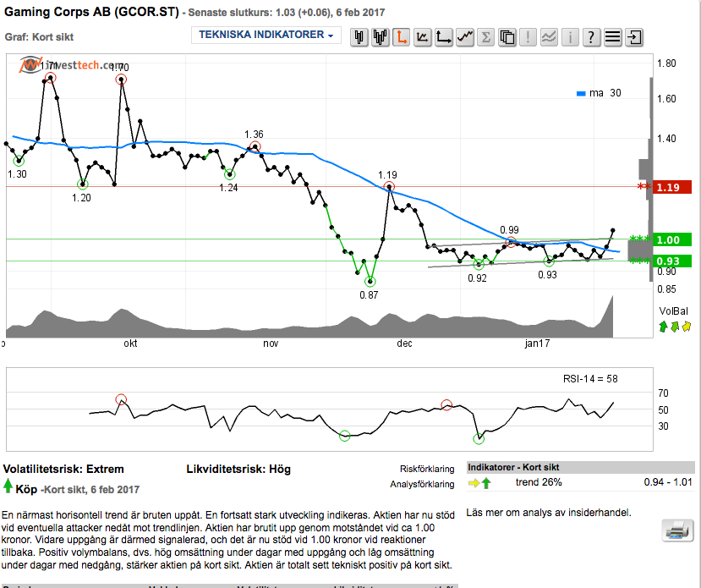Image resolution: width=701 pixels, height=588 pixels.
Task: Click the Analysförklaring link
Action: click(x=422, y=484)
